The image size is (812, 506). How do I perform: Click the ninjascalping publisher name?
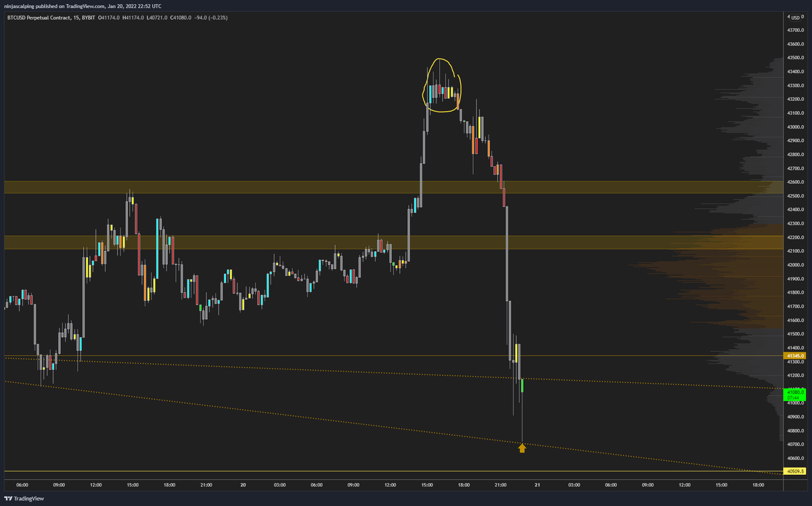(19, 6)
